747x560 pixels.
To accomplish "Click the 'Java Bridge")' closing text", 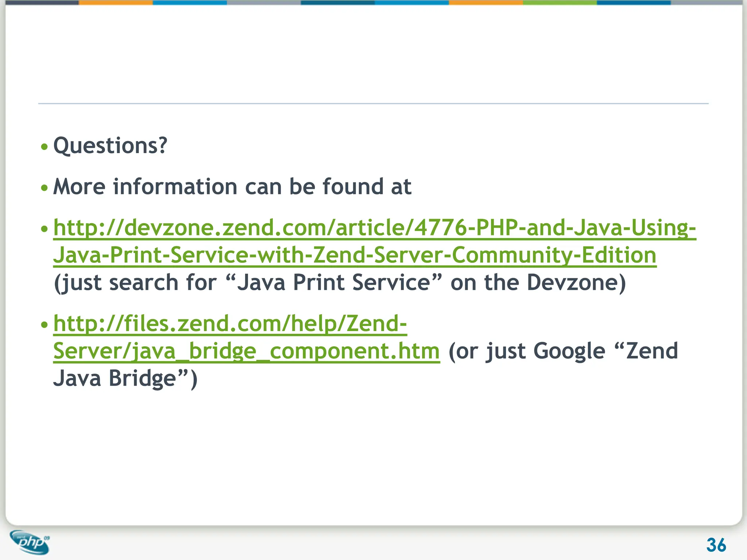I will pyautogui.click(x=125, y=378).
